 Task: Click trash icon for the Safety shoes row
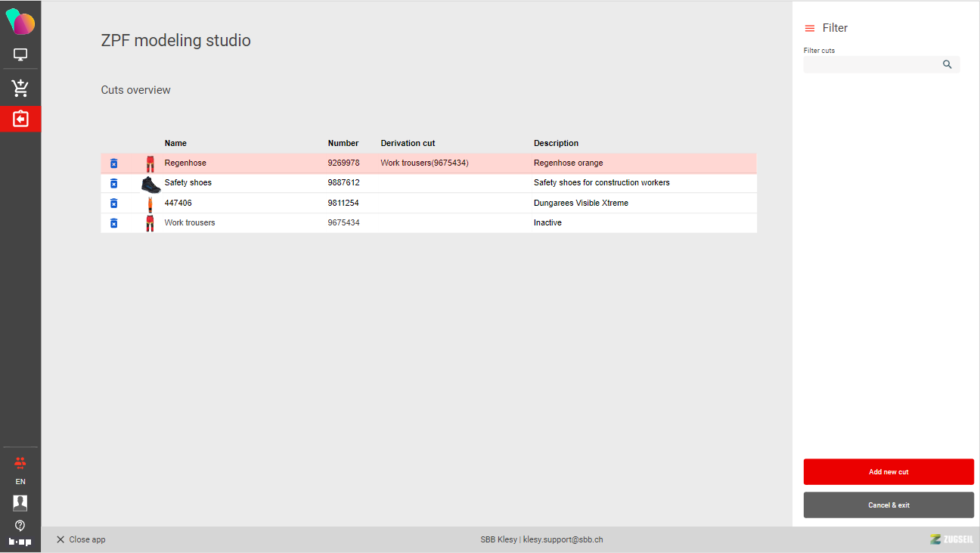pos(113,183)
